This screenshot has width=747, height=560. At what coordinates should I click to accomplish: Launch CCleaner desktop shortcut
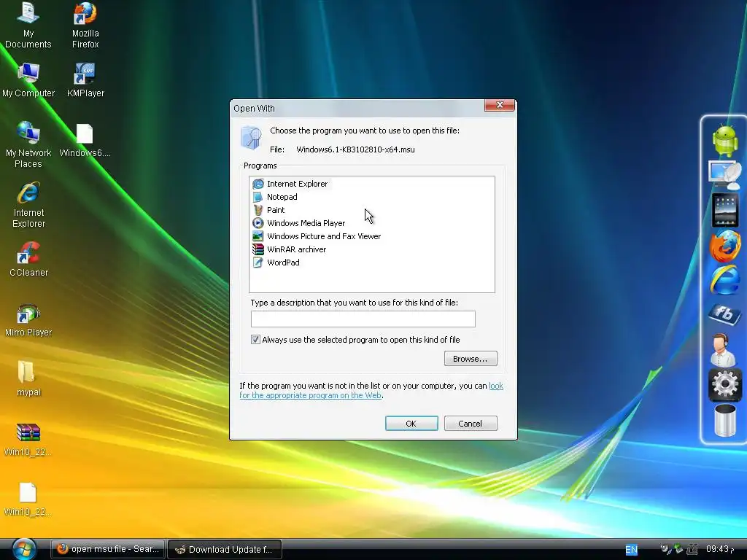pyautogui.click(x=28, y=260)
